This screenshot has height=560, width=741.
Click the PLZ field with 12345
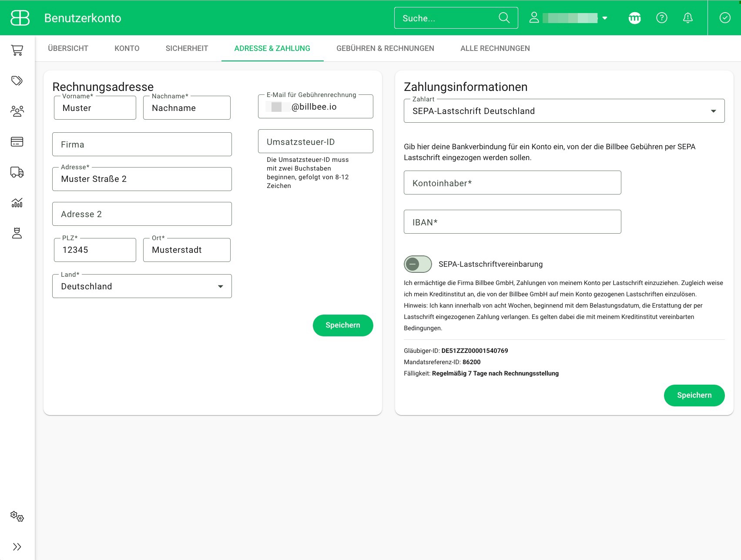(x=95, y=250)
